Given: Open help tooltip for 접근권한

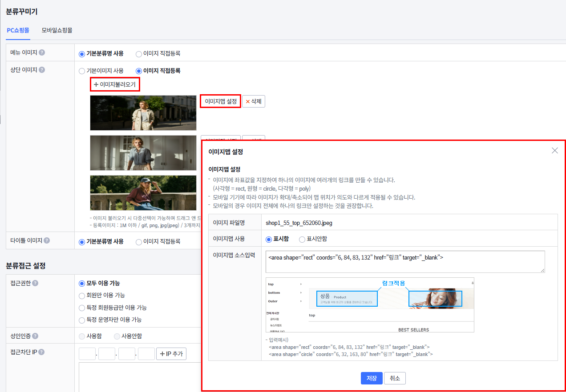Looking at the screenshot, I should pos(35,283).
